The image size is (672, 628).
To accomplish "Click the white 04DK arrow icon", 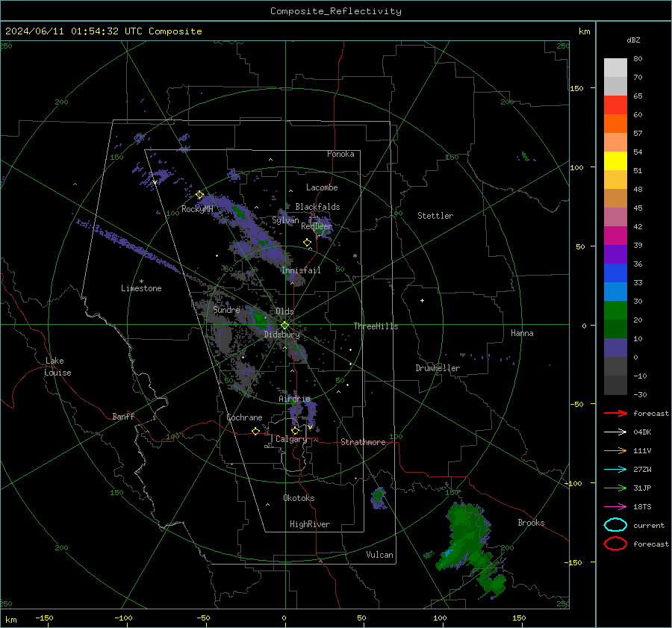I will point(615,432).
